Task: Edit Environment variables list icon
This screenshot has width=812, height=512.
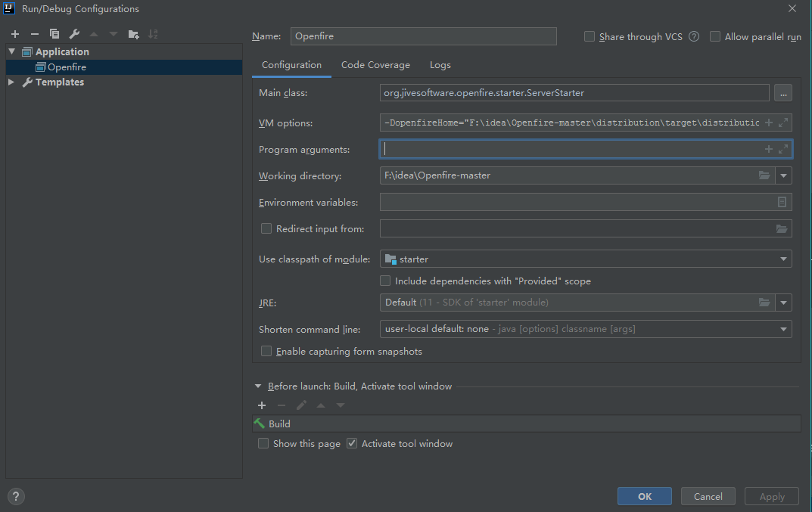Action: click(x=782, y=202)
